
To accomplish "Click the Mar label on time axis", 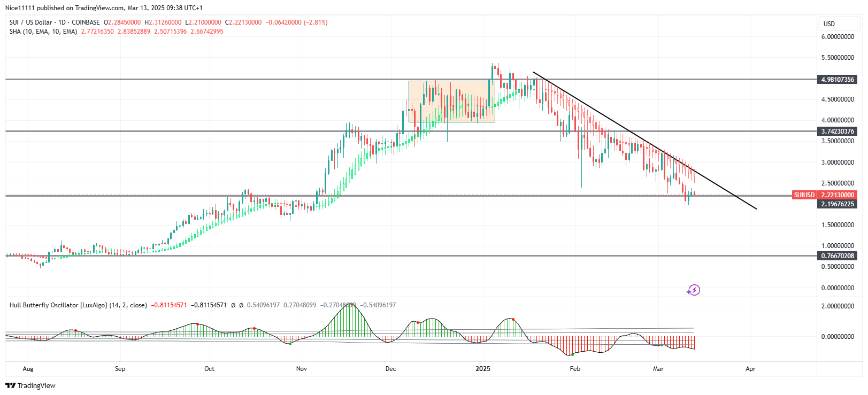I will [x=658, y=369].
